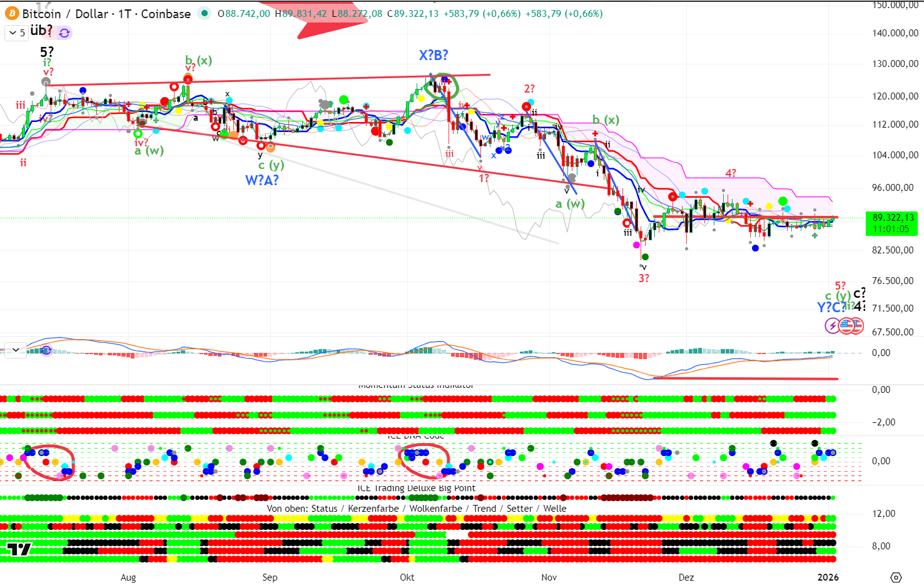Viewport: 924px width, 585px height.
Task: Click purple circle marker on MACD pane
Action: [46, 350]
